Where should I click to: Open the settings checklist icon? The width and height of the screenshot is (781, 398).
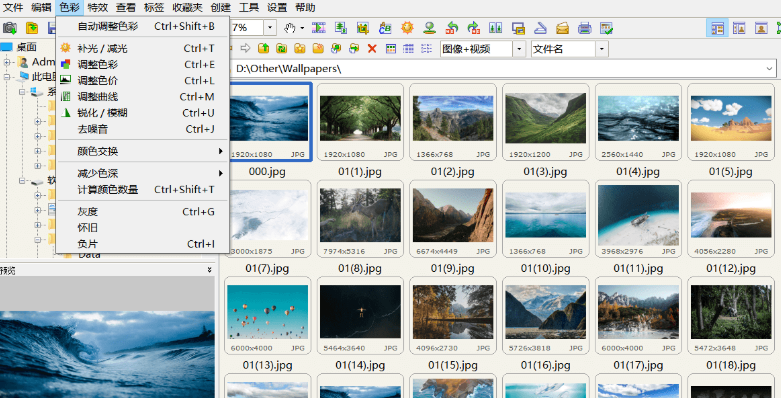point(607,28)
